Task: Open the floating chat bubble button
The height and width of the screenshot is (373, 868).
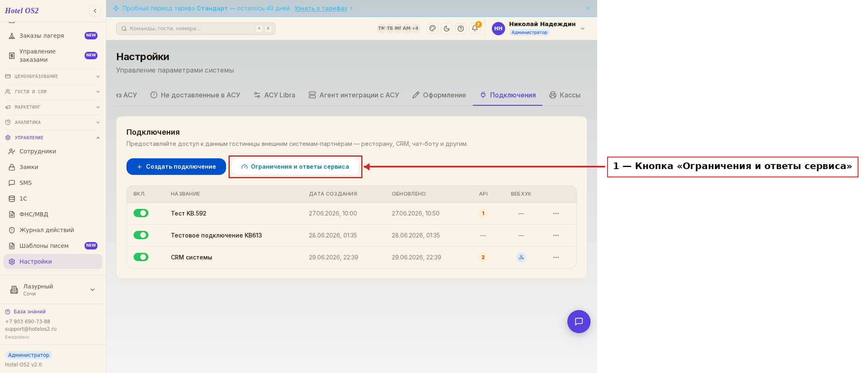Action: click(579, 322)
